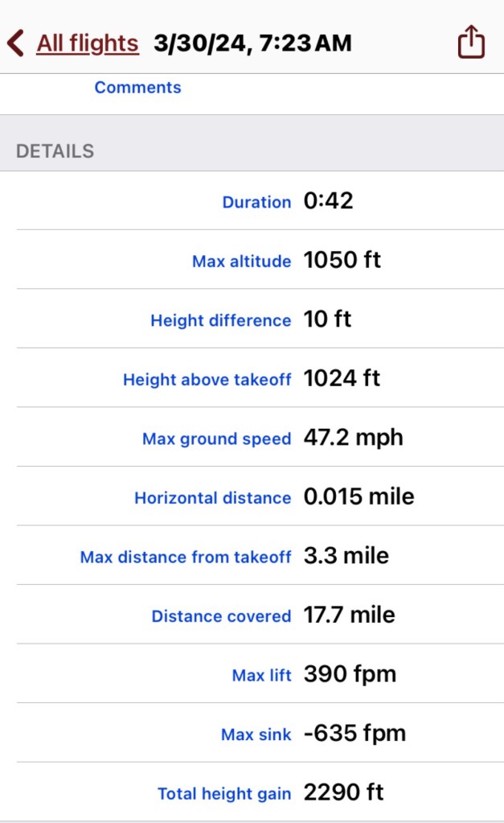Screen dimensions: 504x823
Task: Select the Max ground speed label
Action: (216, 438)
